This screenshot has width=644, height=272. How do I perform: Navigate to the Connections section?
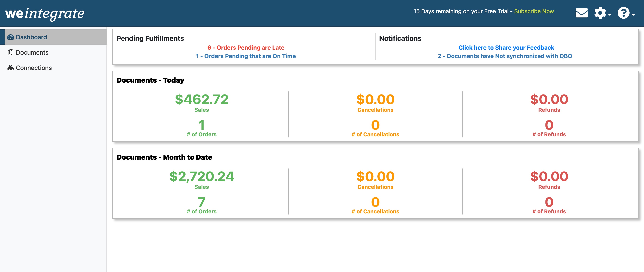[x=34, y=68]
